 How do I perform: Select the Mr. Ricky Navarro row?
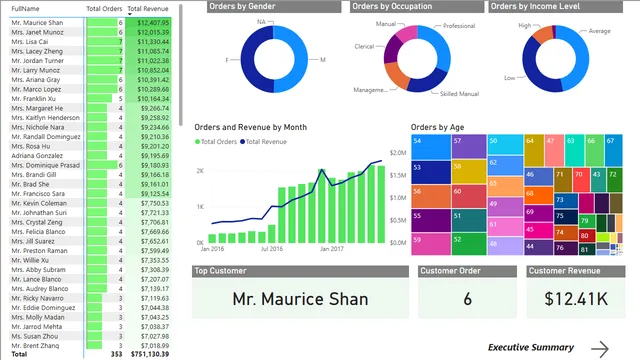click(x=90, y=298)
